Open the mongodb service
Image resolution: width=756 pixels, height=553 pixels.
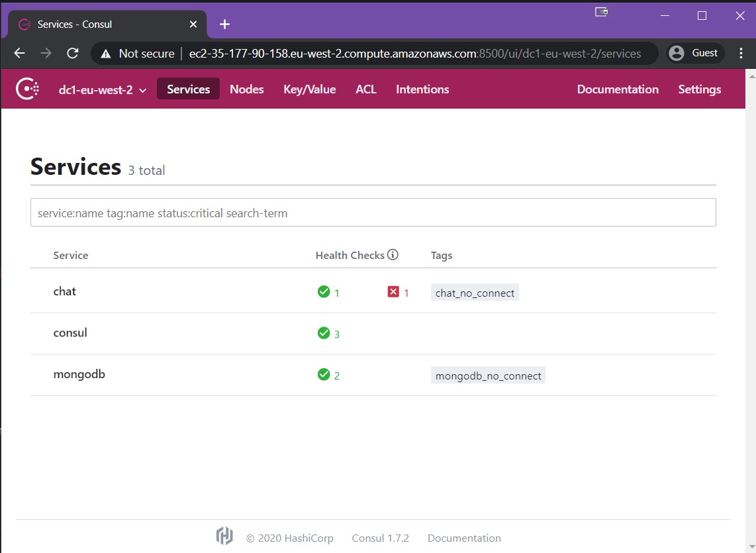coord(79,374)
